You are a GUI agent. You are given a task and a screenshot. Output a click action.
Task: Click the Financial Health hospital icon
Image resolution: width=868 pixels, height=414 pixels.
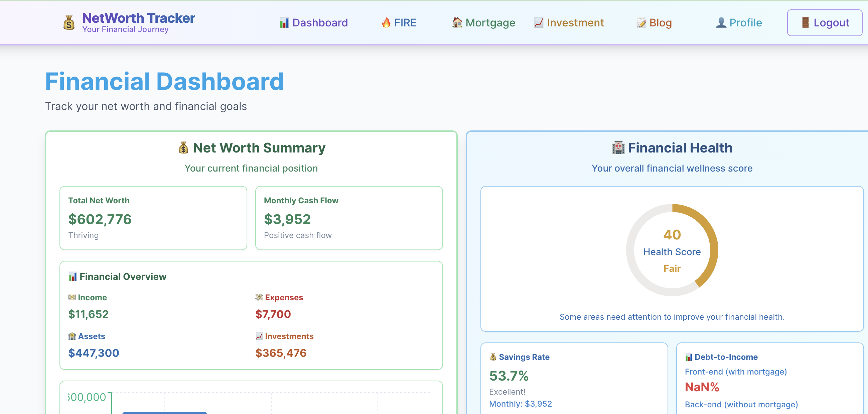point(618,148)
